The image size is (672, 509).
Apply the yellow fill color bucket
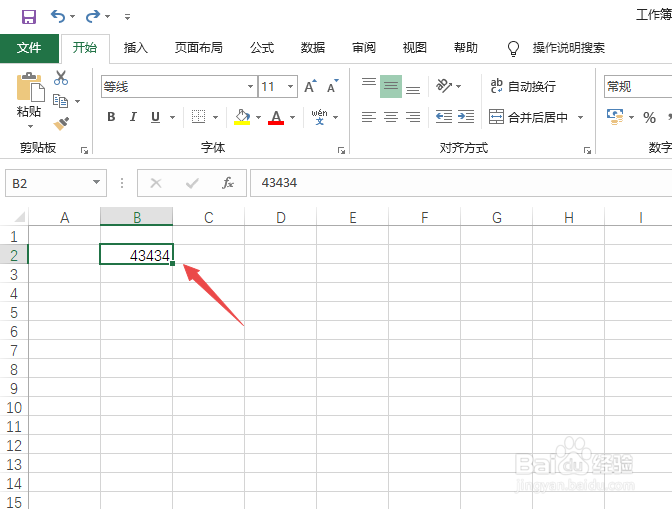[x=242, y=117]
